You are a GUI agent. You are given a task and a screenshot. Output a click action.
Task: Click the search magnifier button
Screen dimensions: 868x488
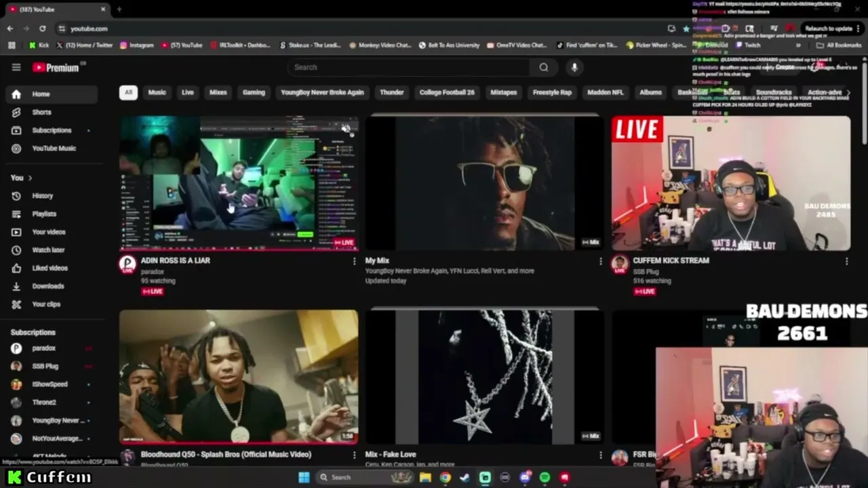pos(543,67)
